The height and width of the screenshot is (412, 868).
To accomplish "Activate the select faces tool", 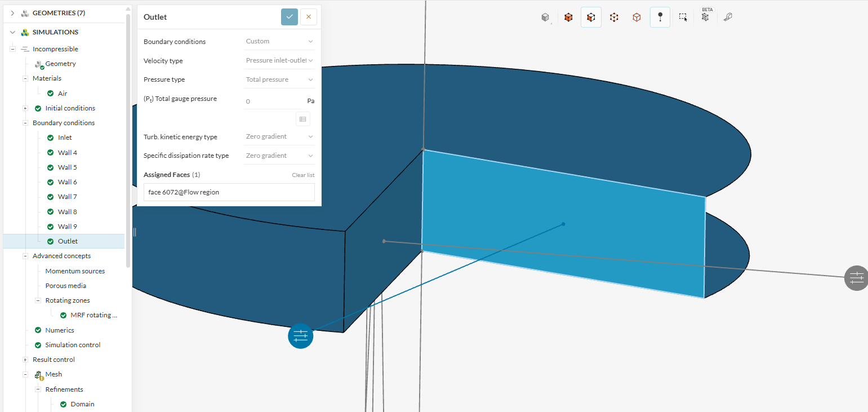I will (x=591, y=17).
